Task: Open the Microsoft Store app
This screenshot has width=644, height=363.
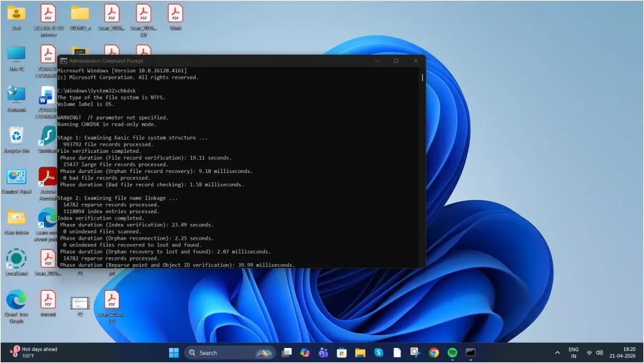Action: tap(341, 352)
